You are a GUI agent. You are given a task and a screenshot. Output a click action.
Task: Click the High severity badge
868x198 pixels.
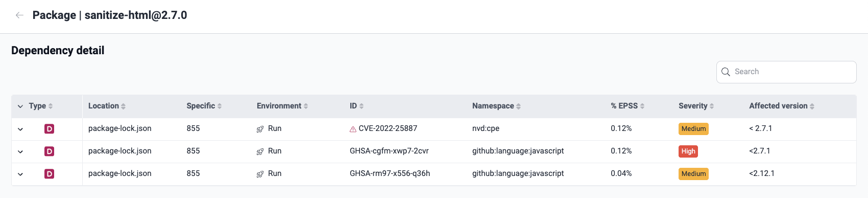point(688,151)
